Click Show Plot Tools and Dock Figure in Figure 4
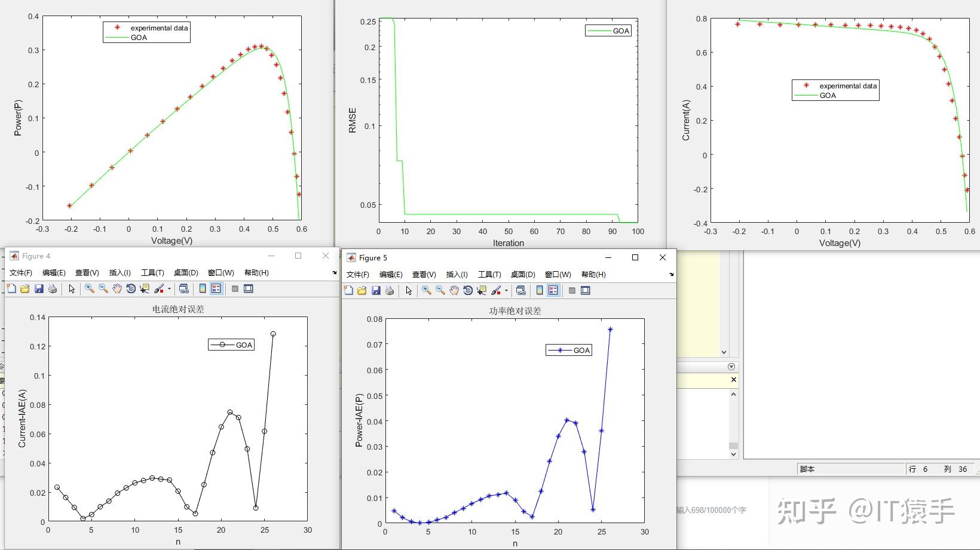Viewport: 980px width, 550px height. (248, 288)
